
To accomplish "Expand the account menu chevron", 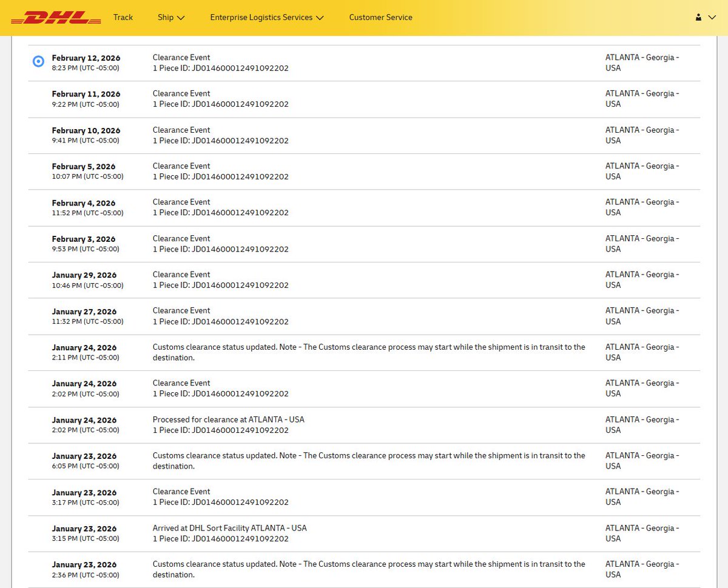I will click(712, 18).
